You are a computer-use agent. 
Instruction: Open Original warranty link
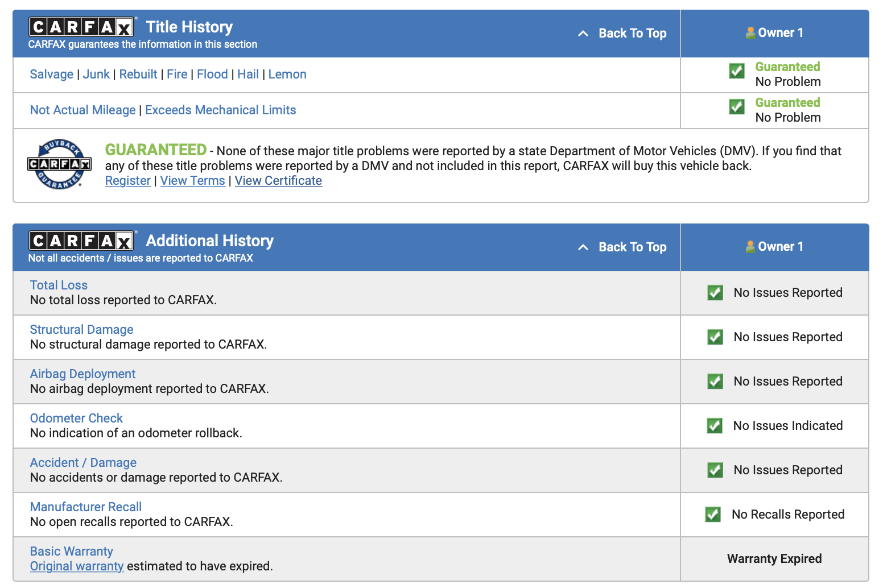click(x=77, y=566)
